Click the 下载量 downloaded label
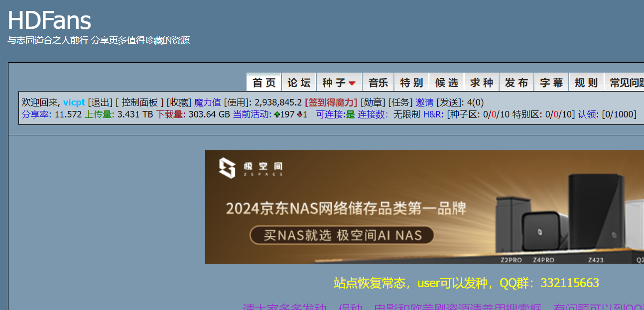 [171, 114]
